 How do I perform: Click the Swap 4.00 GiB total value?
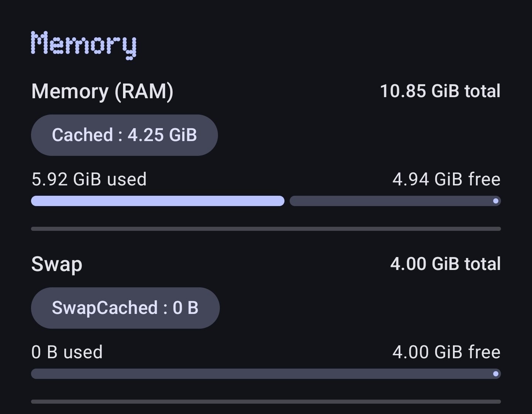pos(445,264)
